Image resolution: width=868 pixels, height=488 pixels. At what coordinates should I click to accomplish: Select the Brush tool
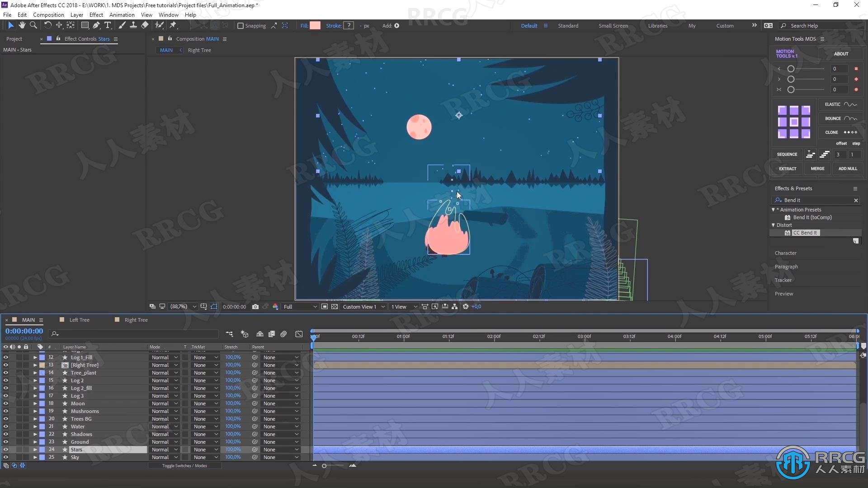click(x=122, y=26)
